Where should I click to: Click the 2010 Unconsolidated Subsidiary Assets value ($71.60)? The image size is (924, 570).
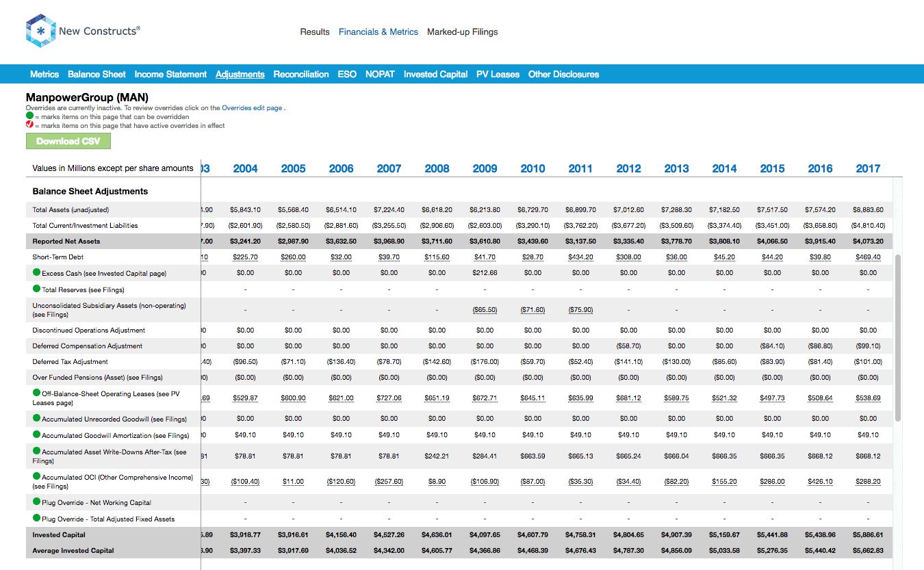[532, 310]
